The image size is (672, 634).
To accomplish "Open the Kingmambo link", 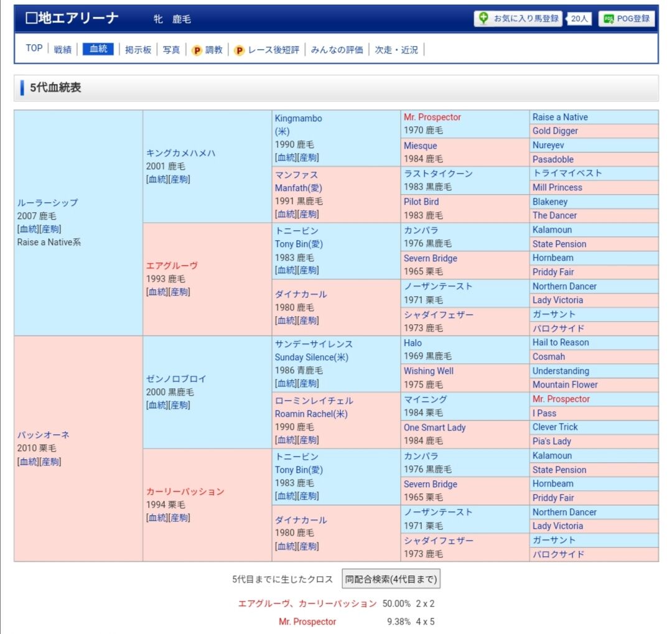I will tap(298, 118).
